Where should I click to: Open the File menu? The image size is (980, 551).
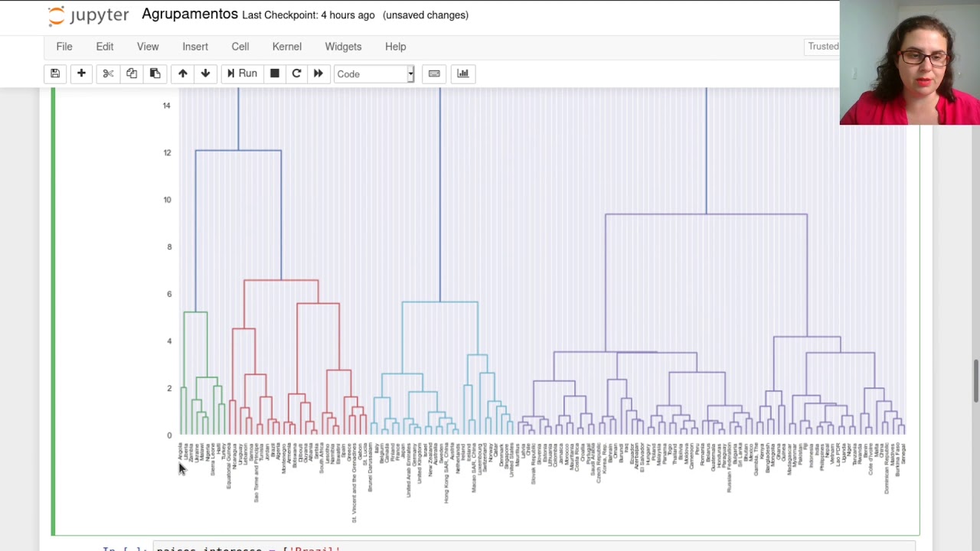pyautogui.click(x=64, y=47)
